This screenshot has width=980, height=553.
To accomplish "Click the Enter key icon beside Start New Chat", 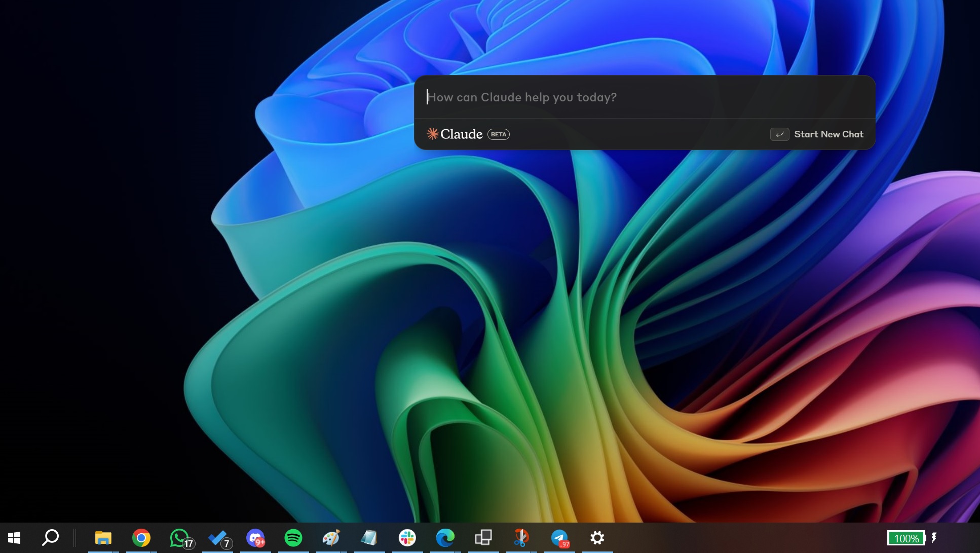I will click(779, 134).
